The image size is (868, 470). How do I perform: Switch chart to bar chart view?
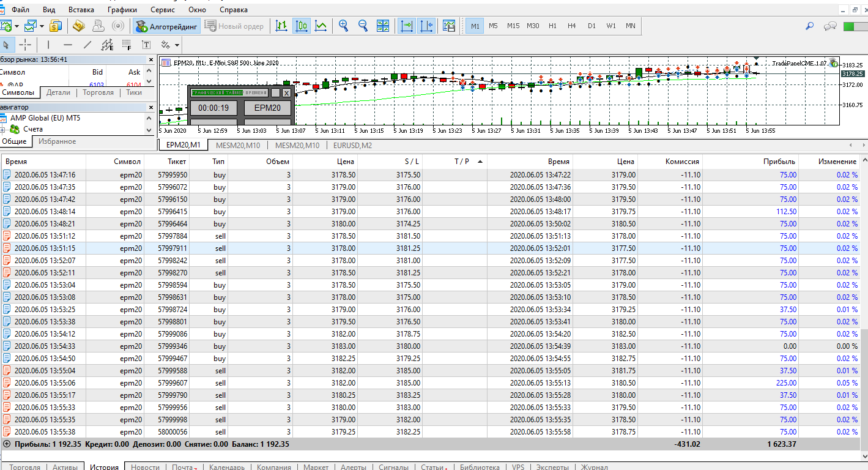click(x=281, y=26)
